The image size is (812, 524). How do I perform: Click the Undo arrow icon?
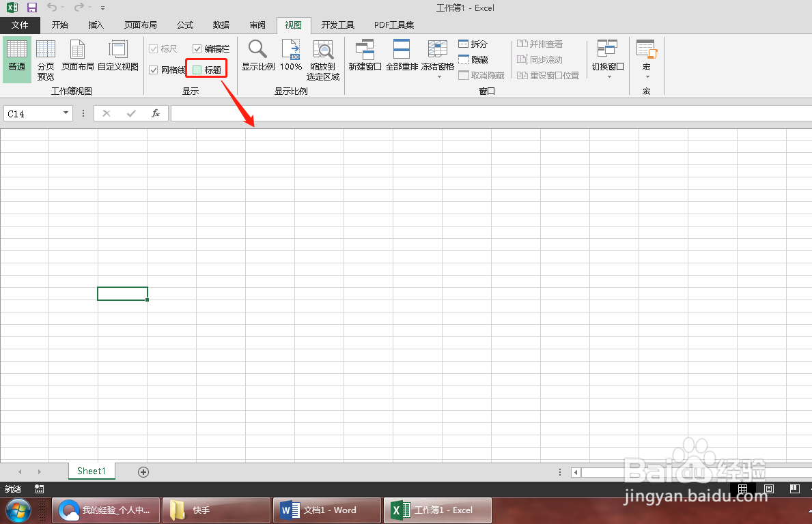[52, 8]
